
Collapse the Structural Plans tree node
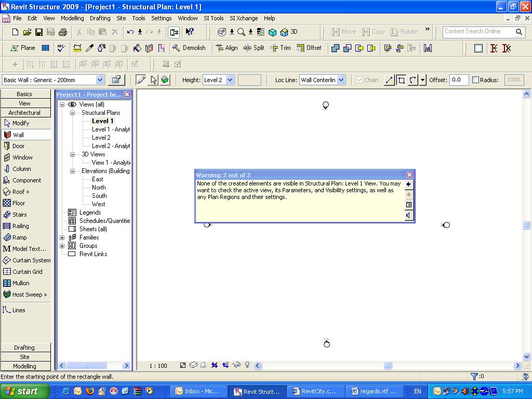tap(73, 113)
